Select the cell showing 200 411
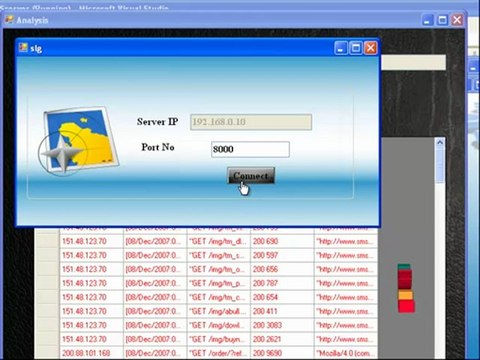The width and height of the screenshot is (480, 360). point(282,311)
